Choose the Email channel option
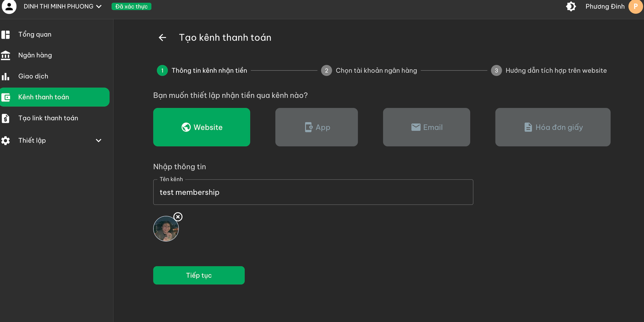Screen dimensions: 644x322 pyautogui.click(x=427, y=127)
